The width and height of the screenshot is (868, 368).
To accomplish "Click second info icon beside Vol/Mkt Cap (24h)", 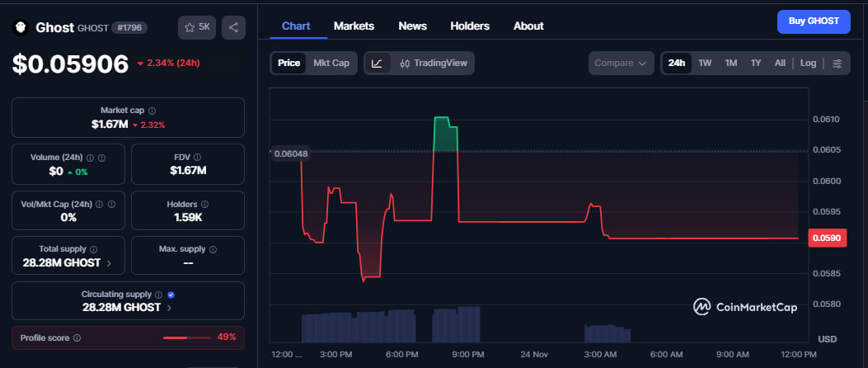I will (x=111, y=204).
